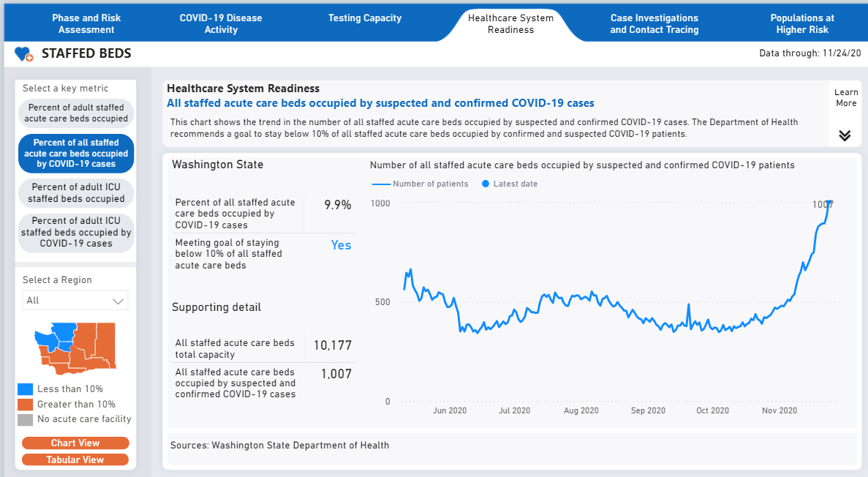Select Percent of adult ICU staffed beds occupied

(x=76, y=193)
